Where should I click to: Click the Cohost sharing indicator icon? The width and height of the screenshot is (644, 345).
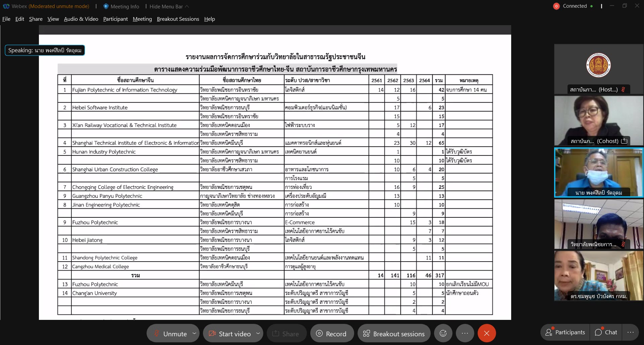pos(624,141)
